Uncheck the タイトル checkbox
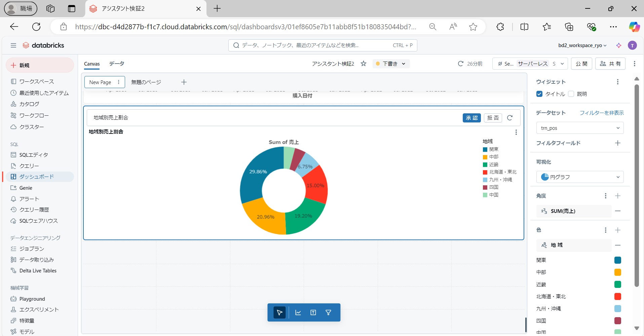 tap(539, 94)
